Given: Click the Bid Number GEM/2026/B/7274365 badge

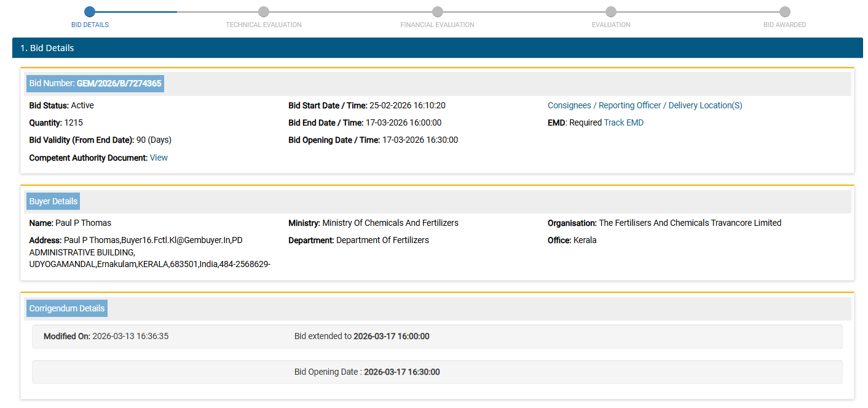Looking at the screenshot, I should click(95, 84).
